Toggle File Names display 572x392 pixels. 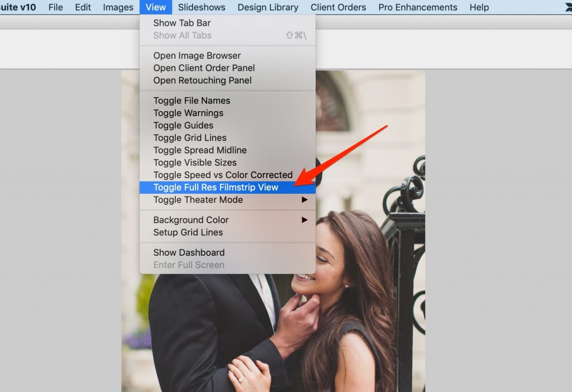pyautogui.click(x=228, y=101)
